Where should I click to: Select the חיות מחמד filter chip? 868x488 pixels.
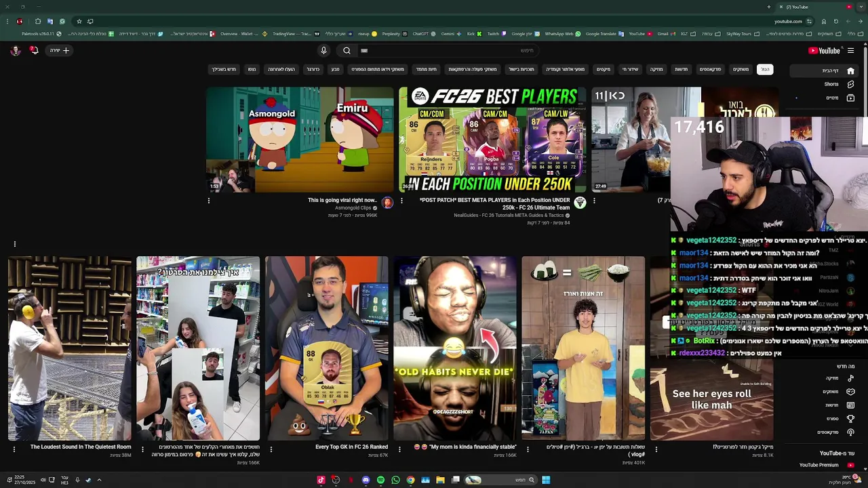(426, 69)
